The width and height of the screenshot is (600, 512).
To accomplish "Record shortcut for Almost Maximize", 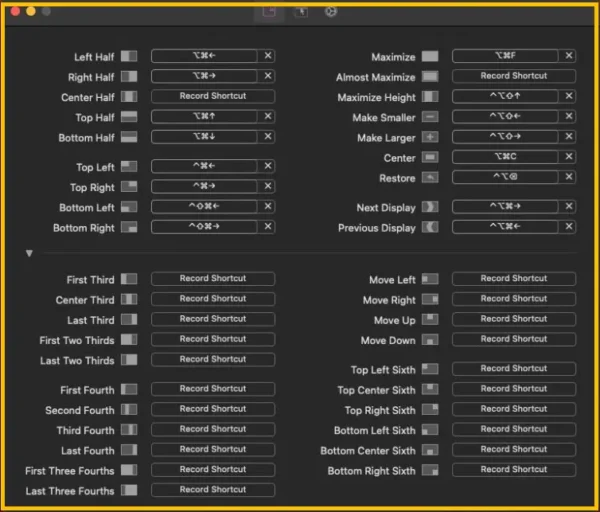I will [514, 76].
